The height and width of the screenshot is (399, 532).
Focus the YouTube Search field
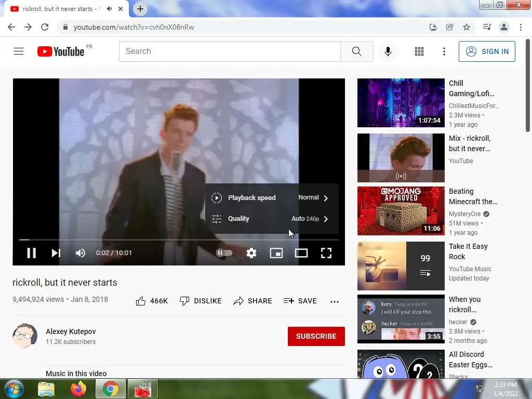click(x=230, y=51)
